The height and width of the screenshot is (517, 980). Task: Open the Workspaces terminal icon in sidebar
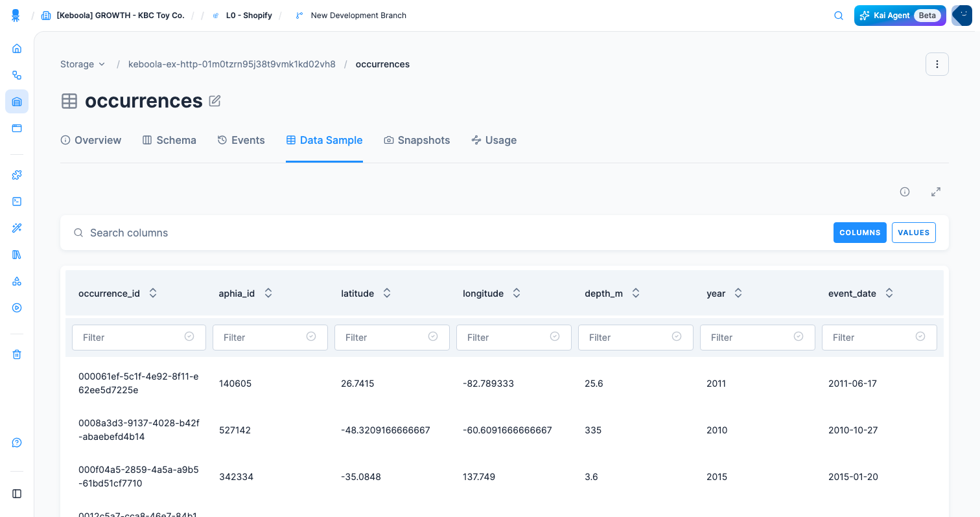point(17,201)
